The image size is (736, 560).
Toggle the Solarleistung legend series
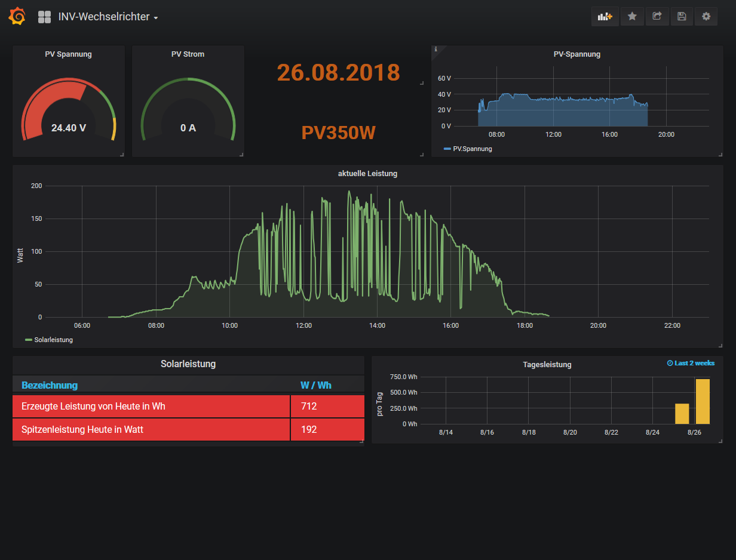coord(53,340)
